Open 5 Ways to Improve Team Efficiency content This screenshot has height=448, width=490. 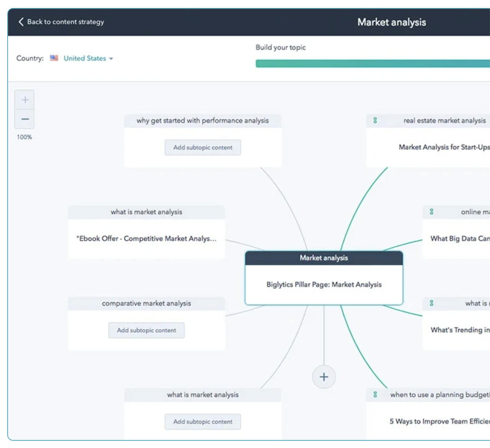coord(440,421)
